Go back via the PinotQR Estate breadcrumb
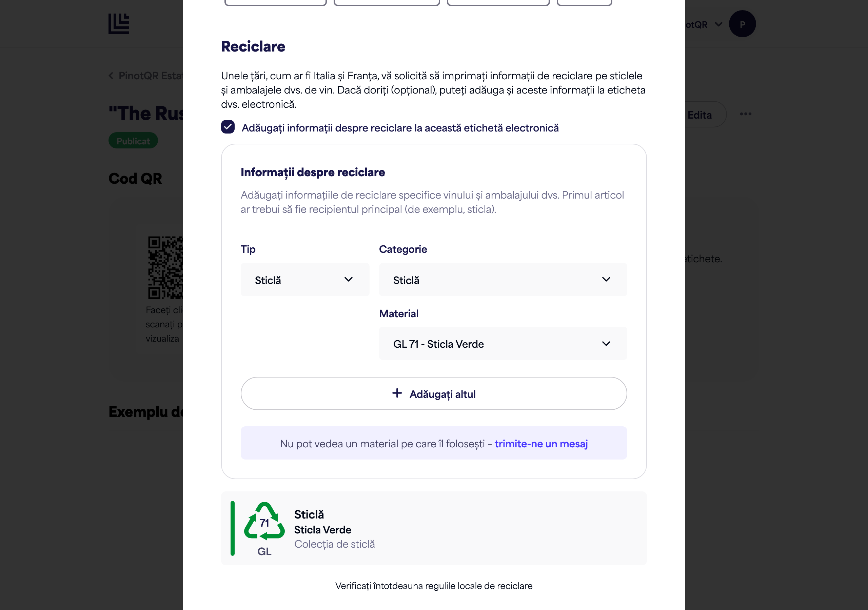Image resolution: width=868 pixels, height=610 pixels. pos(151,76)
